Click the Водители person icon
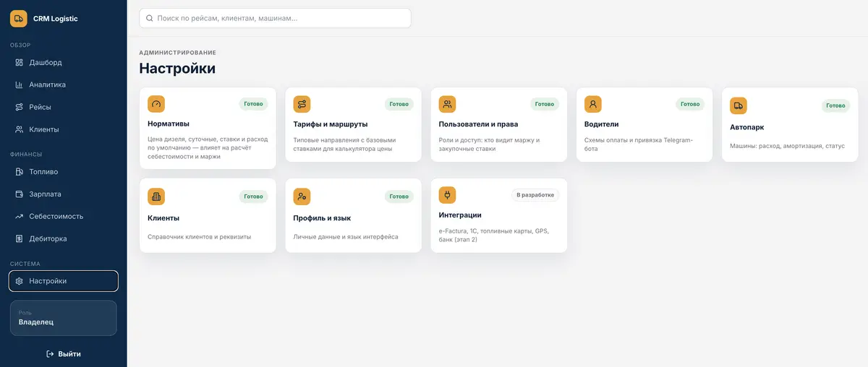 [x=593, y=104]
